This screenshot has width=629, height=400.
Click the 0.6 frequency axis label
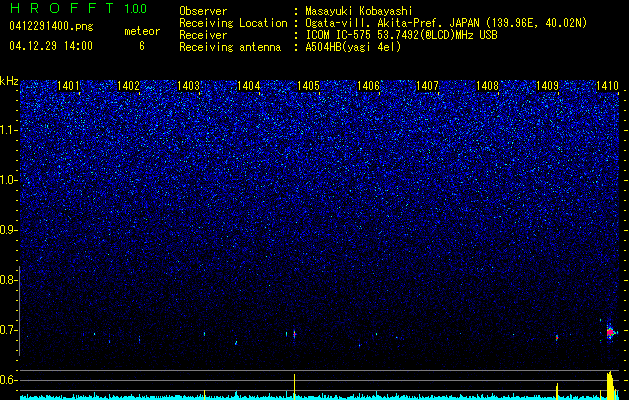pos(9,380)
